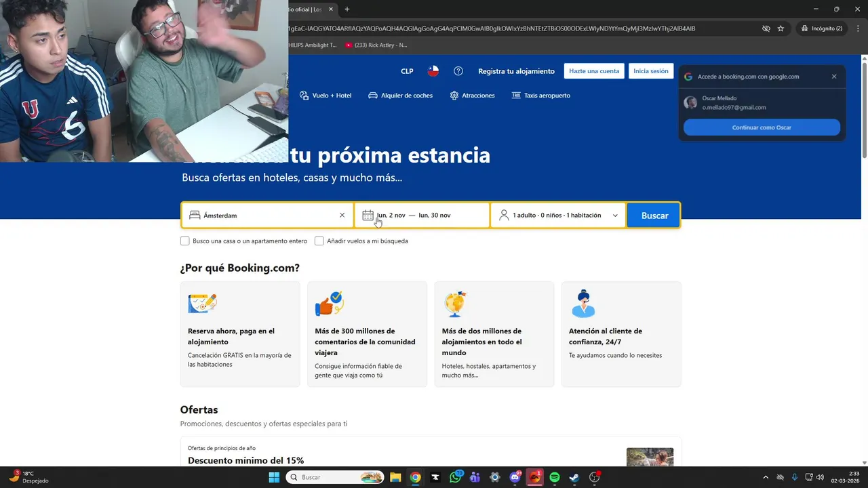Click Inicia sesión button
The height and width of the screenshot is (488, 868).
(651, 71)
